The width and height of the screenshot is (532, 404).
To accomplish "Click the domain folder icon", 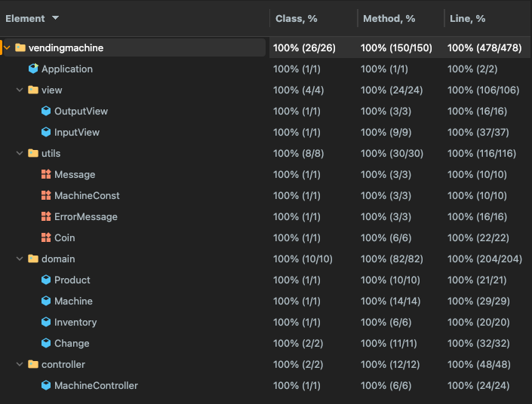I will point(33,259).
